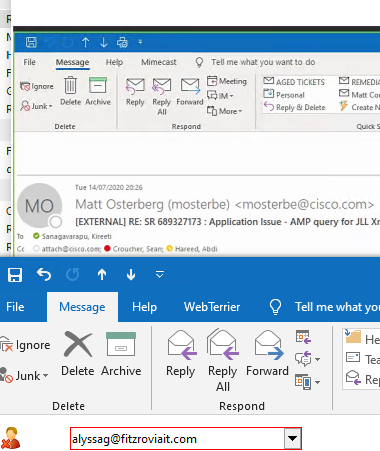Click Archive in upper window ribbon
Screen dimensions: 380x451
click(x=98, y=91)
